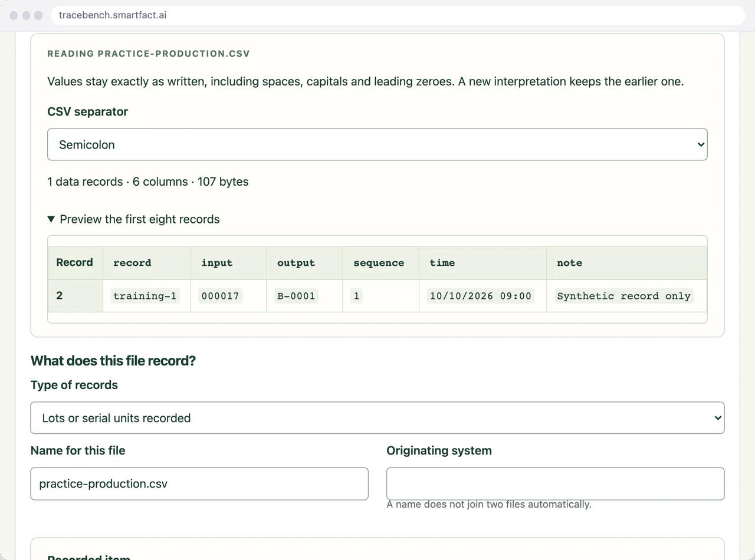Click the Type of records label

coord(74,385)
